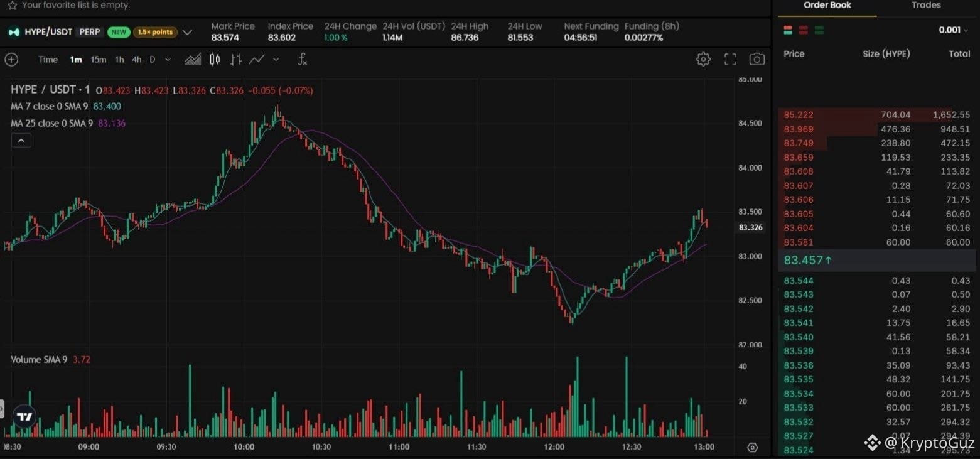Toggle fullscreen chart mode

pyautogui.click(x=730, y=60)
